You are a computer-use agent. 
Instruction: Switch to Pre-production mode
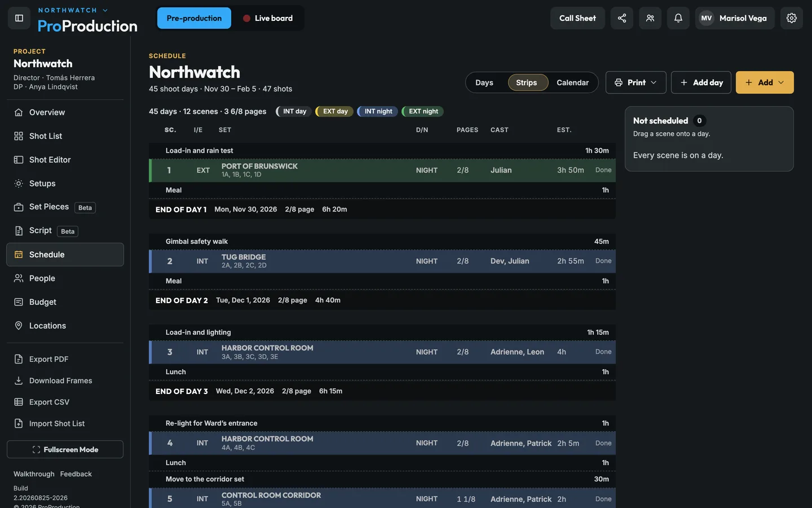click(194, 18)
